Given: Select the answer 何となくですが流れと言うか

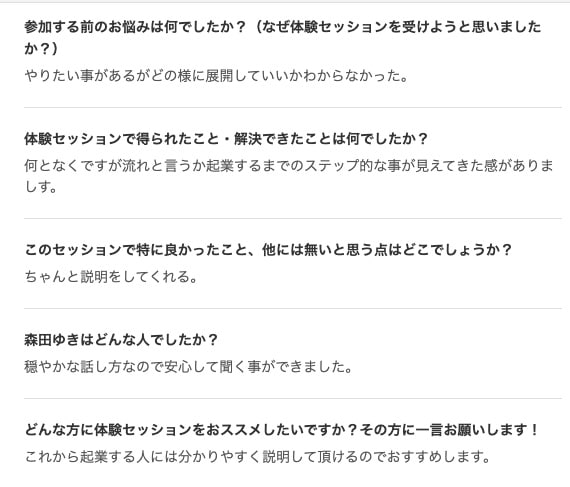Looking at the screenshot, I should (x=289, y=176).
